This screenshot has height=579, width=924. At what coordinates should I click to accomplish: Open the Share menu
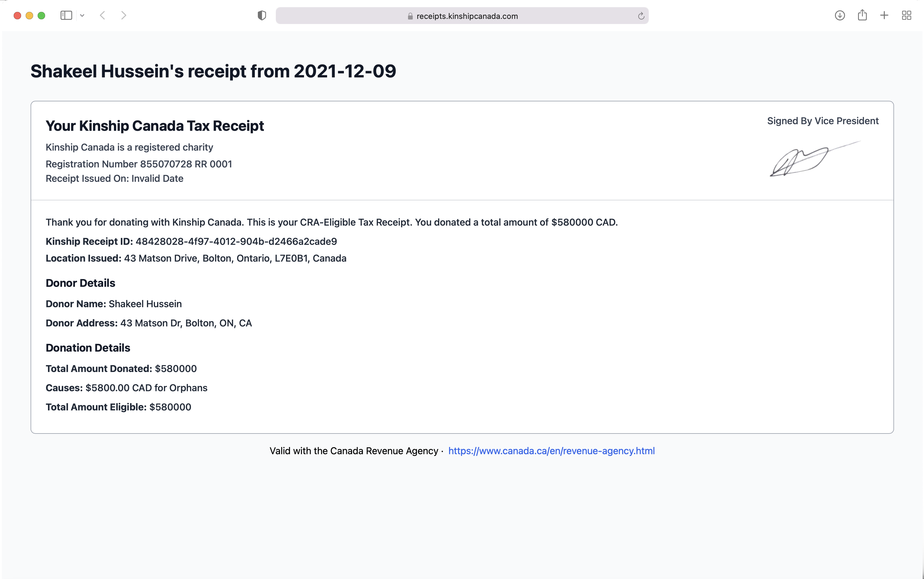862,15
